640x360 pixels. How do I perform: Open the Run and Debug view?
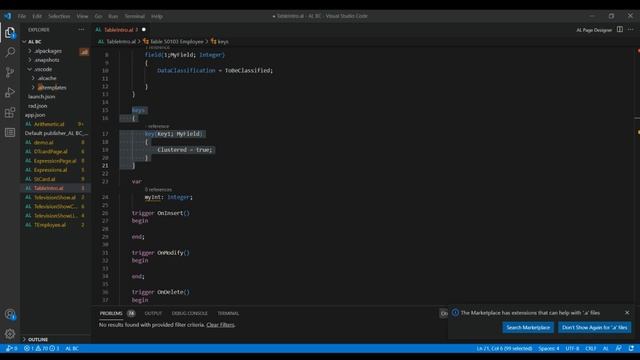pos(10,92)
